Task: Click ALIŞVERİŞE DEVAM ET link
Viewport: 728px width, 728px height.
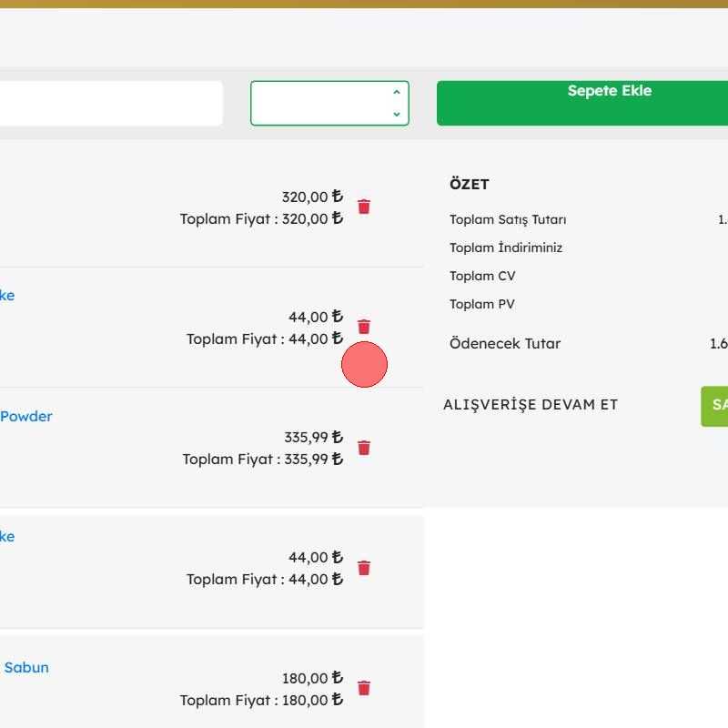Action: coord(531,405)
